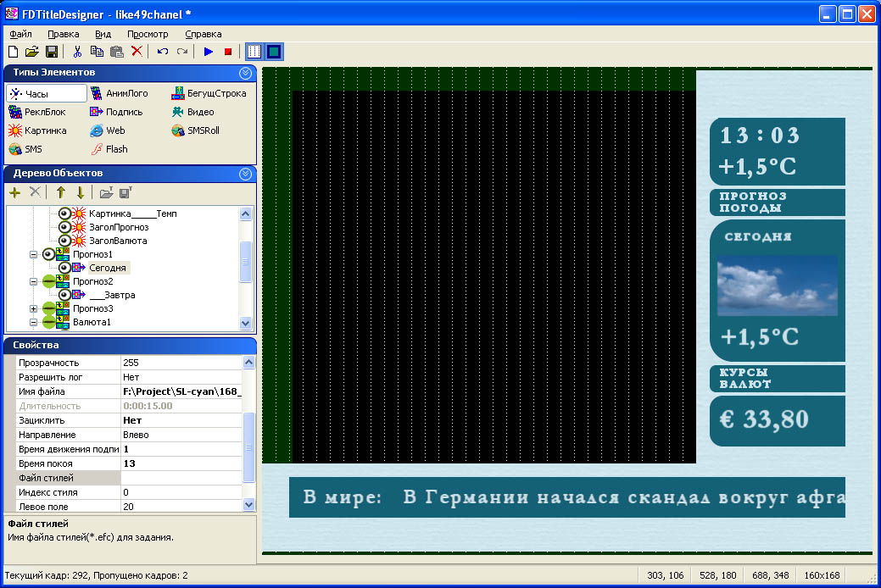Viewport: 881px width, 588px height.
Task: Select the ЗаголВалюта tree item
Action: pyautogui.click(x=117, y=241)
